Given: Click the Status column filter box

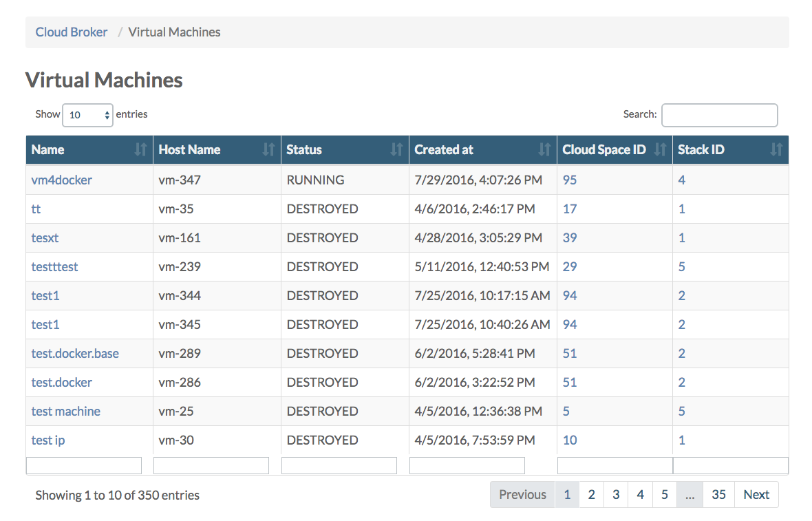Looking at the screenshot, I should (339, 465).
